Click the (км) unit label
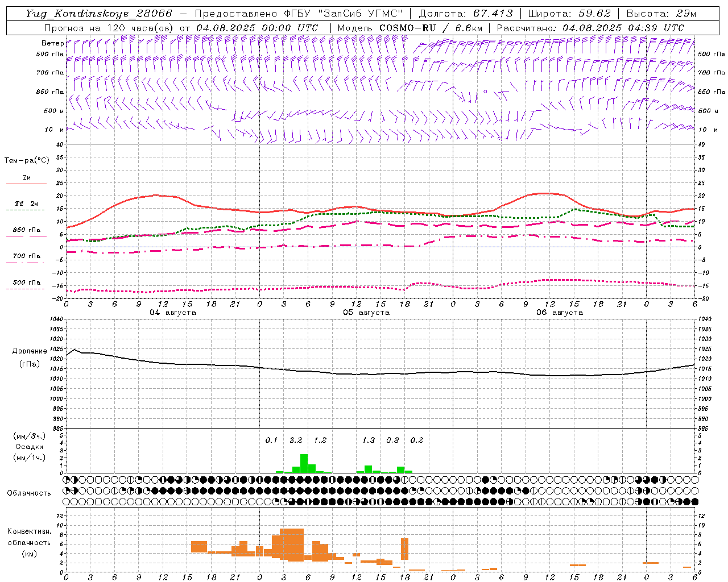Screen dimensions: 728x582 click(29, 554)
